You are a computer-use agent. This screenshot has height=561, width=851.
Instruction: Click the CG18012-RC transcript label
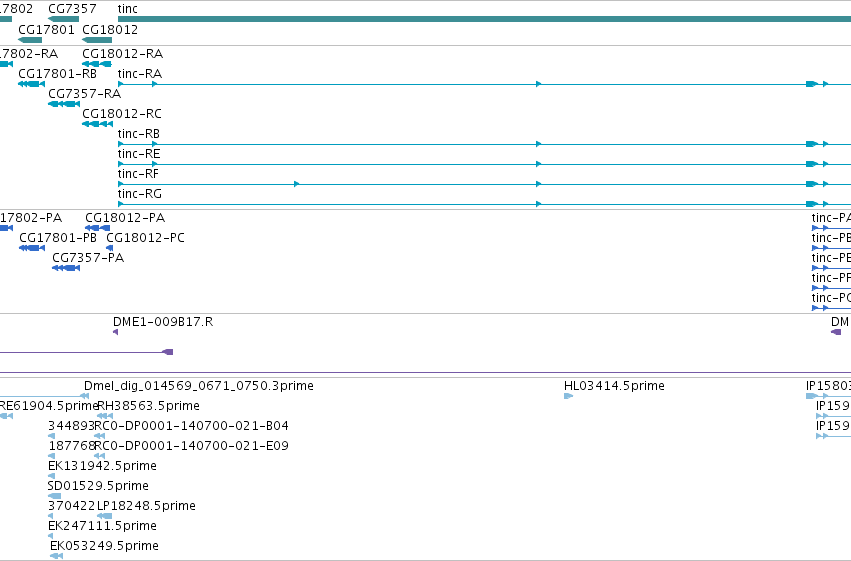[122, 114]
